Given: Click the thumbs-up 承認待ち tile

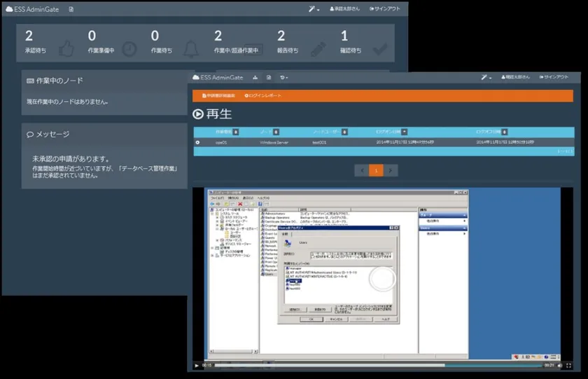Looking at the screenshot, I should click(x=49, y=42).
